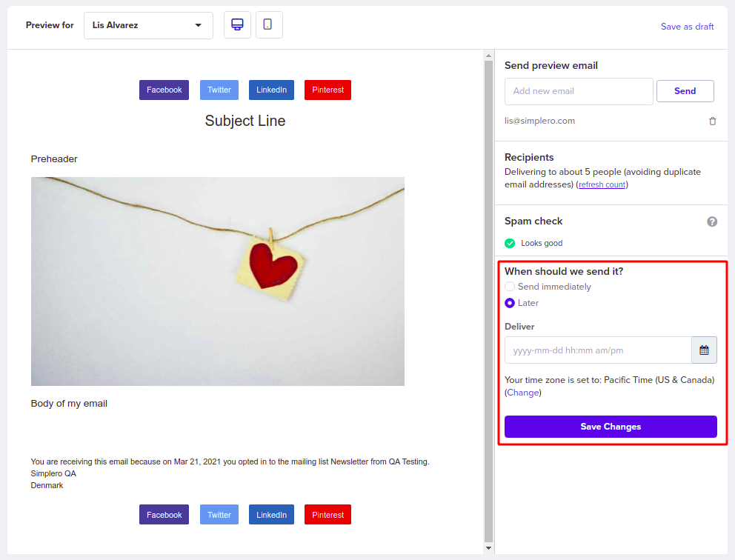735x560 pixels.
Task: Click the Preheader text
Action: [54, 159]
